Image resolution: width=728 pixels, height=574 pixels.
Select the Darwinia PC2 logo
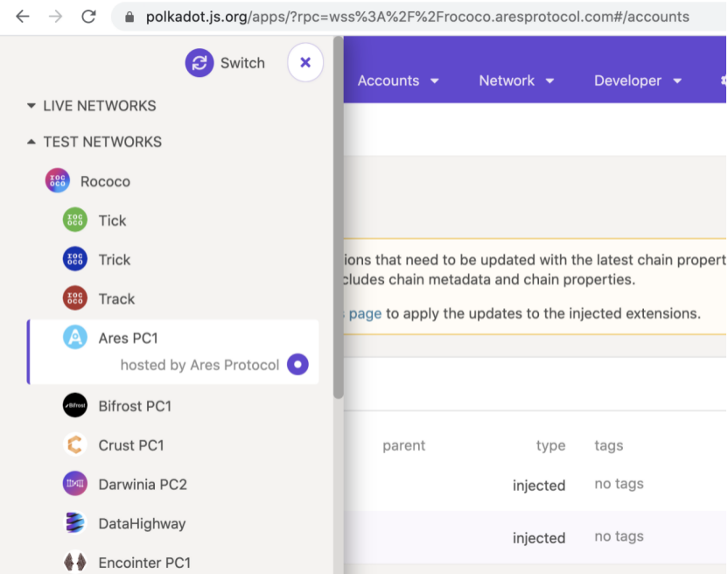pyautogui.click(x=74, y=484)
